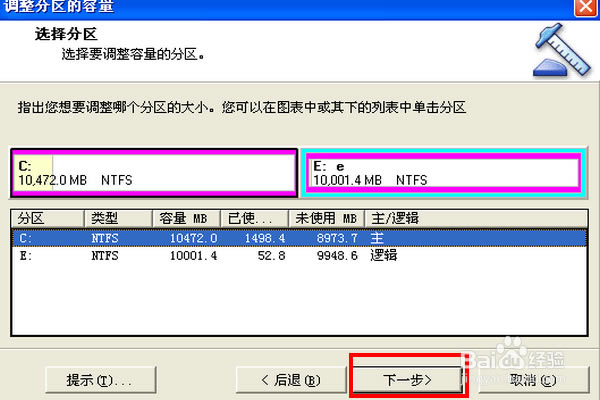Click the 取消(C) button

pyautogui.click(x=533, y=380)
